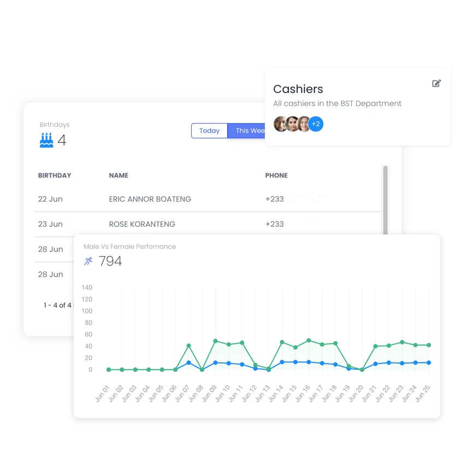
Task: Click the third cashier avatar
Action: pyautogui.click(x=304, y=124)
